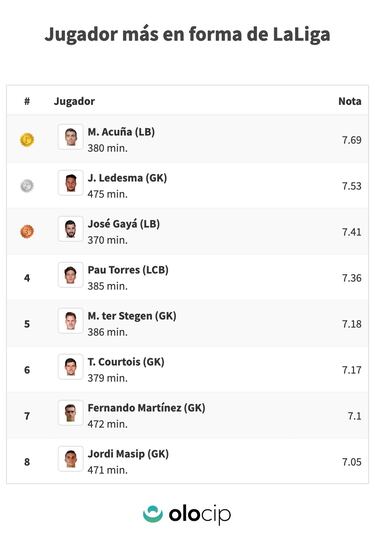Screen dimensions: 375x539
Task: Click the olocip logo icon
Action: point(153,514)
